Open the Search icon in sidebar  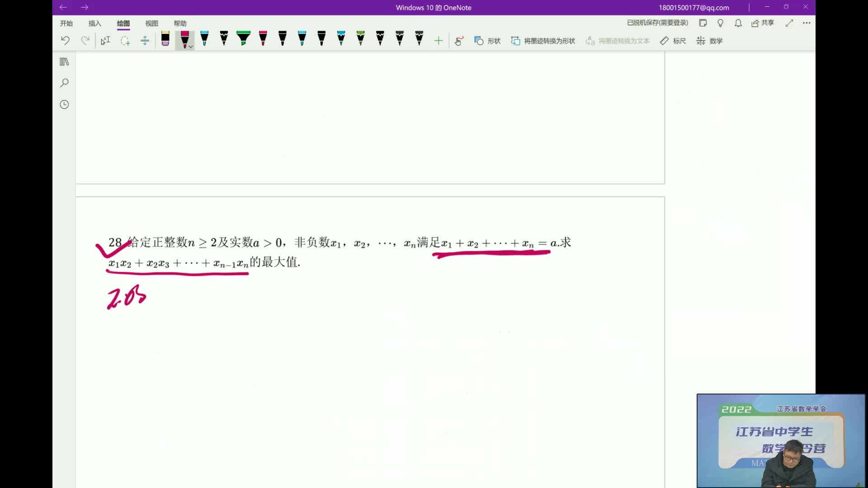click(x=64, y=83)
